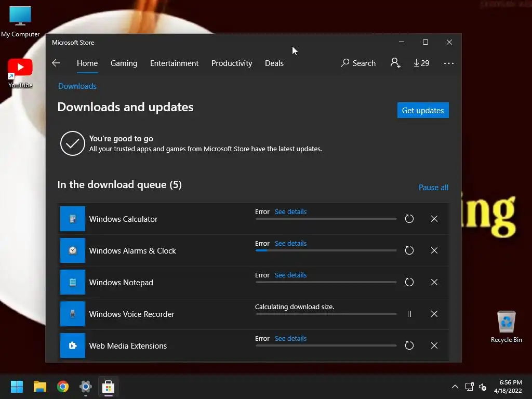Retry the Windows Calculator download

(409, 219)
